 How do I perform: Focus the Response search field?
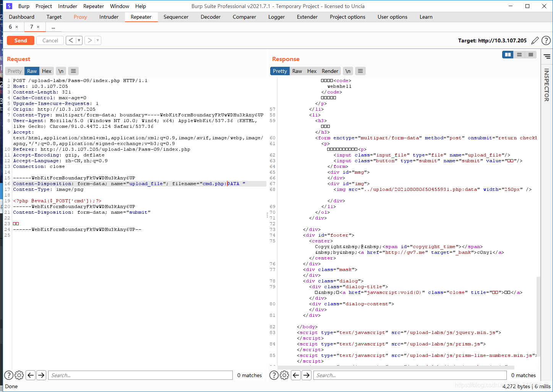click(410, 375)
